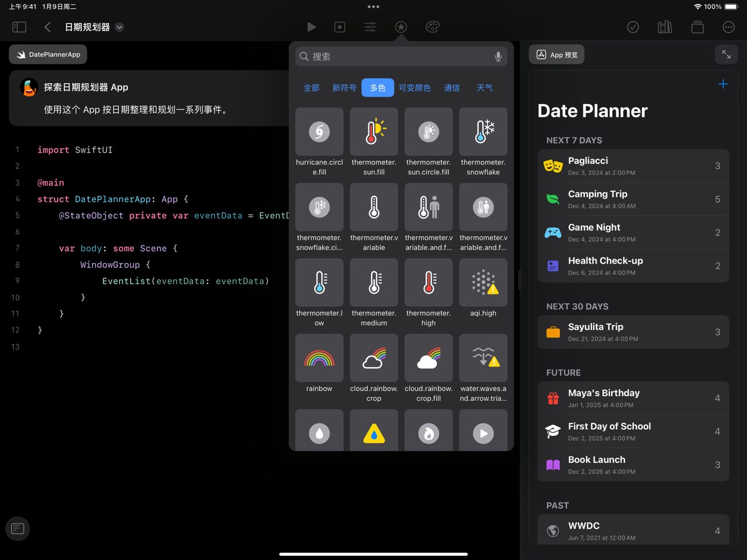747x560 pixels.
Task: Open the library books icon
Action: point(665,27)
